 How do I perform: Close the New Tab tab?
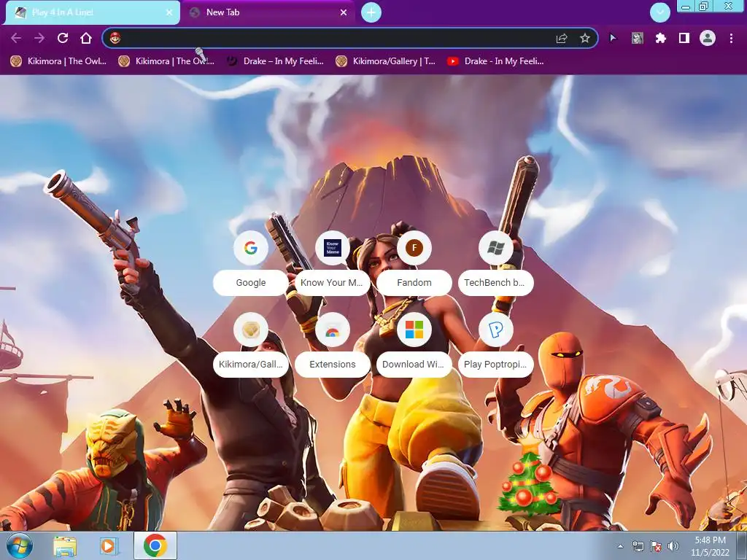point(344,12)
